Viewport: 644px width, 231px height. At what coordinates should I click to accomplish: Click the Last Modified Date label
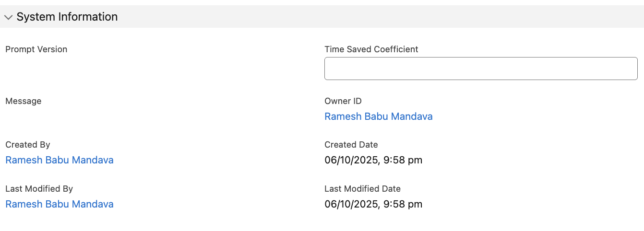point(362,189)
